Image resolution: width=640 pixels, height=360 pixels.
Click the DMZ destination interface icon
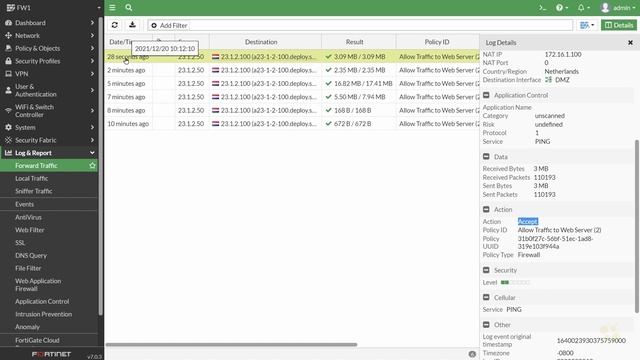tap(548, 80)
